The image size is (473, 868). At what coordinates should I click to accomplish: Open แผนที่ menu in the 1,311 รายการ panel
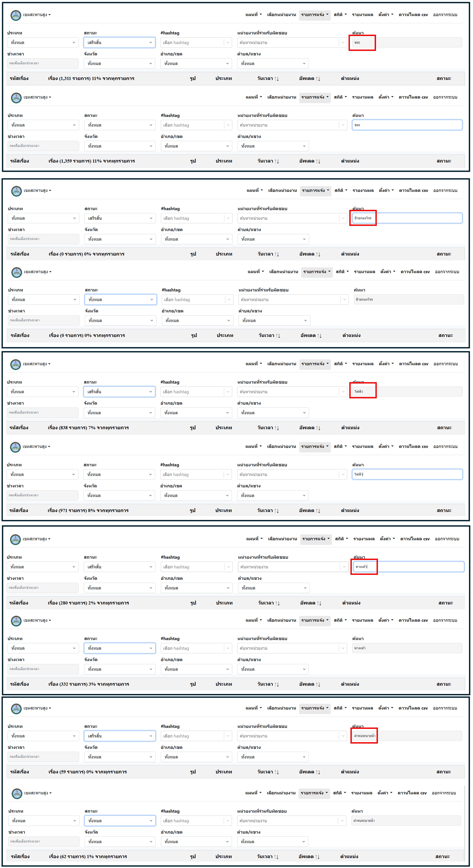(x=254, y=14)
